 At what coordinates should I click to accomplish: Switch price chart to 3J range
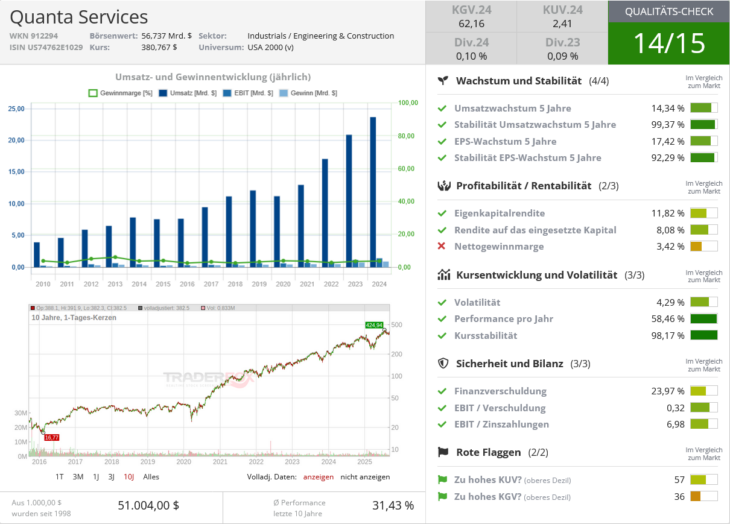coord(111,477)
